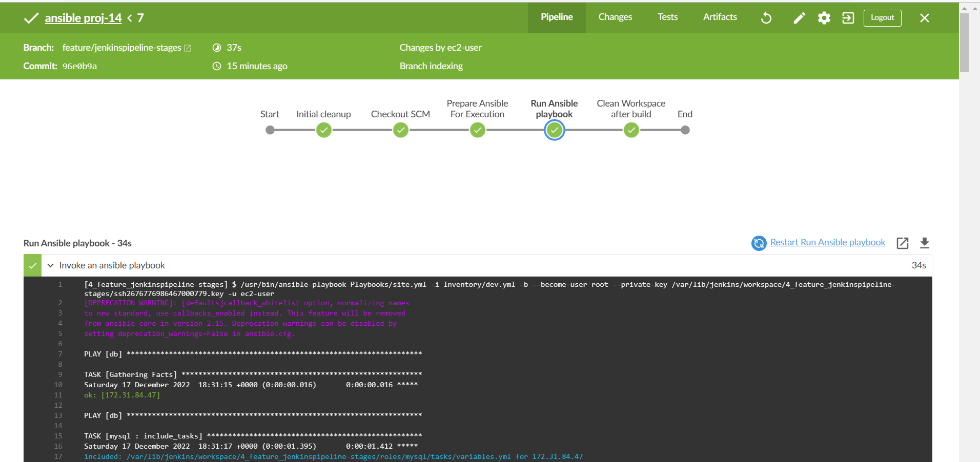
Task: Select the Checkout SCM stage node
Action: coord(400,130)
